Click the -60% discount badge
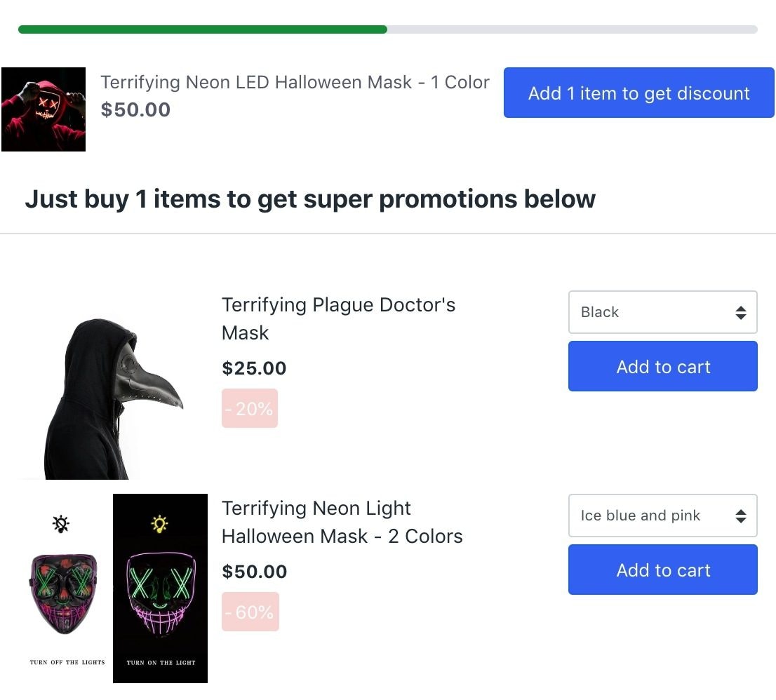This screenshot has width=776, height=700. click(x=250, y=611)
